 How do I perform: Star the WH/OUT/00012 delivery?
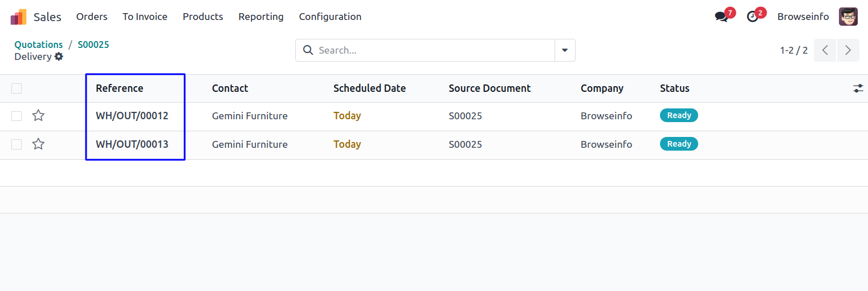pyautogui.click(x=38, y=116)
